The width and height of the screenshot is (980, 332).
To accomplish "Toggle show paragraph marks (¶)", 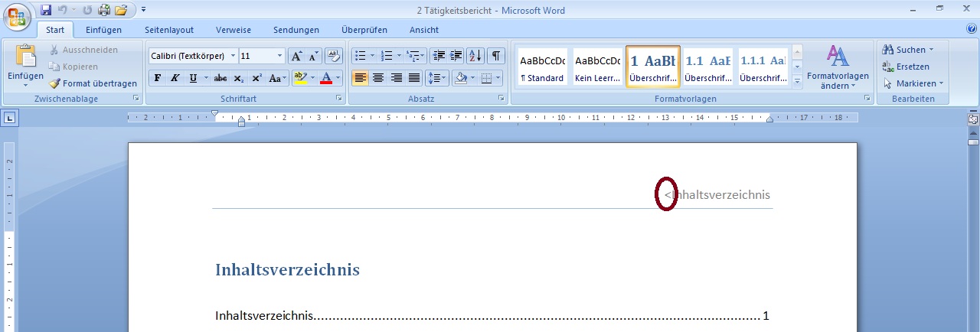I will coord(496,56).
